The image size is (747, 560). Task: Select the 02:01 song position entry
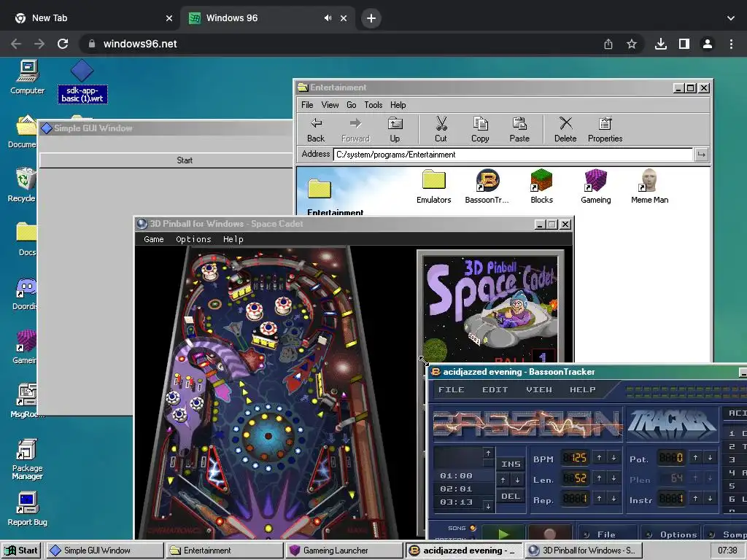(457, 489)
